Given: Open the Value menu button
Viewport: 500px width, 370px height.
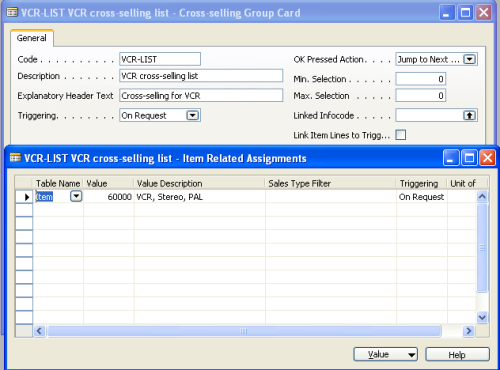Looking at the screenshot, I should coord(386,354).
